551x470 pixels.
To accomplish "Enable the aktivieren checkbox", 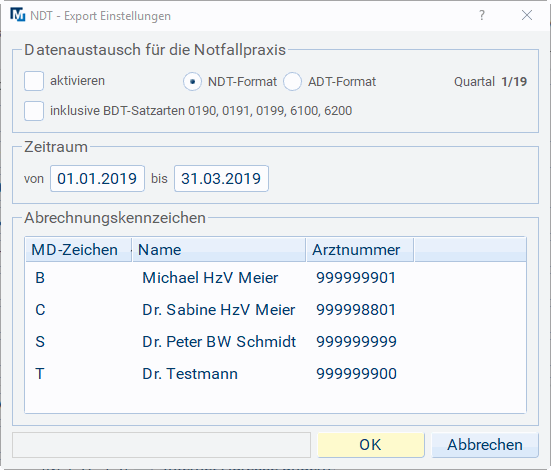I will click(34, 81).
